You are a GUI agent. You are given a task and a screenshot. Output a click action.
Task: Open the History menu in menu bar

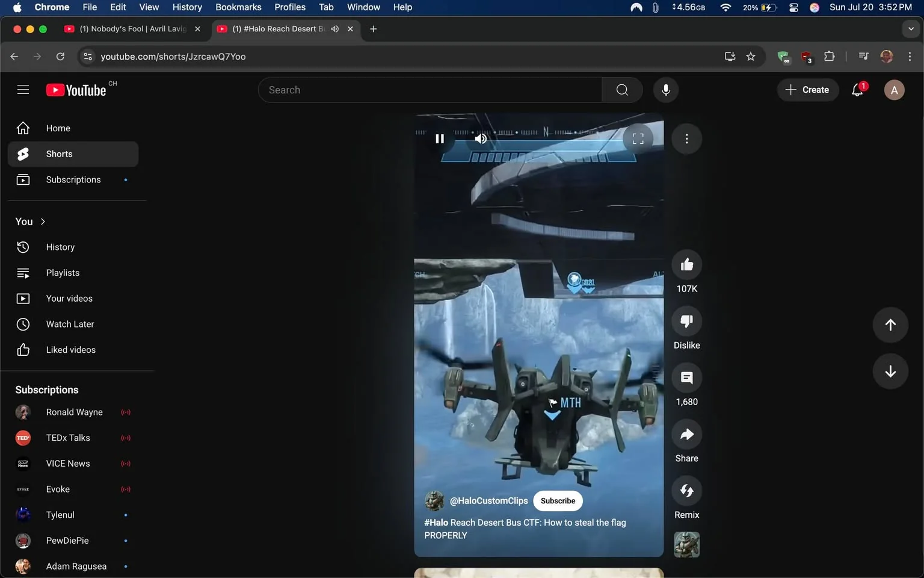coord(187,7)
